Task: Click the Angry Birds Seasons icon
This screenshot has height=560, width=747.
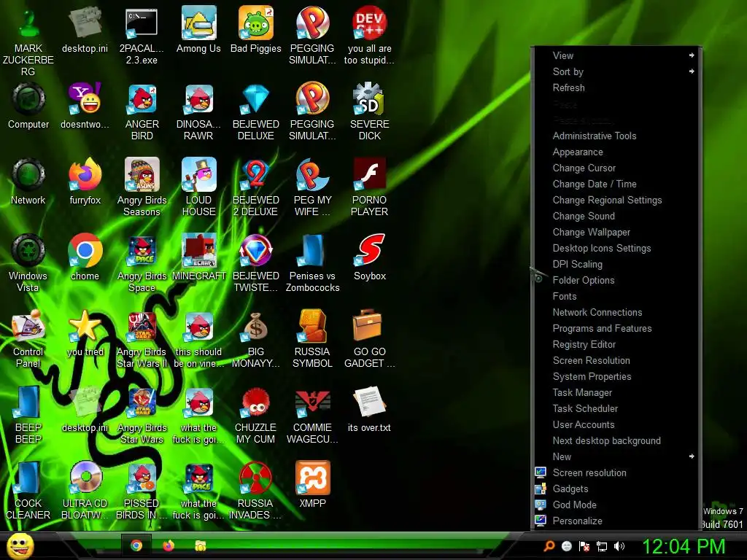Action: click(x=142, y=187)
